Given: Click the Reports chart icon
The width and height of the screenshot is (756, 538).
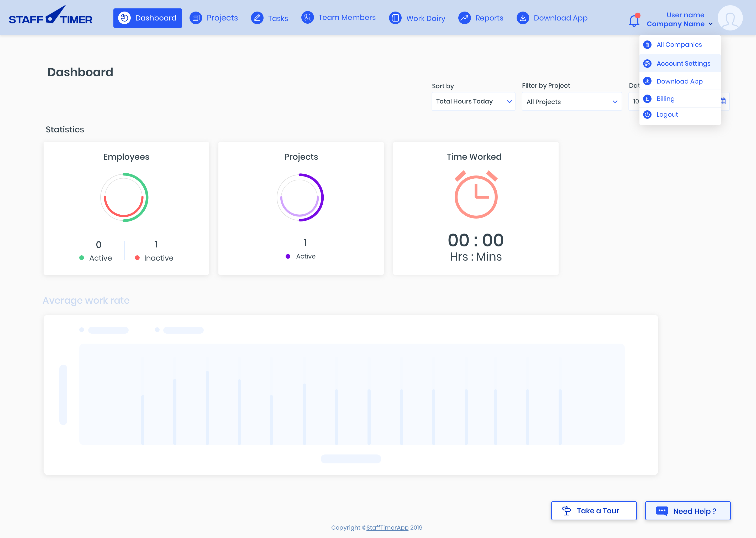Looking at the screenshot, I should pyautogui.click(x=464, y=18).
